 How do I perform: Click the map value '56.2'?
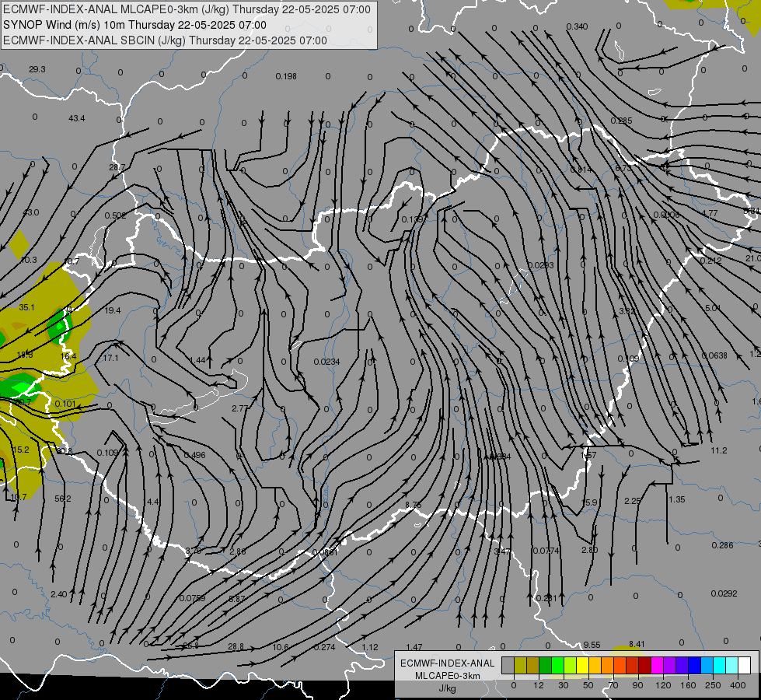pos(63,499)
